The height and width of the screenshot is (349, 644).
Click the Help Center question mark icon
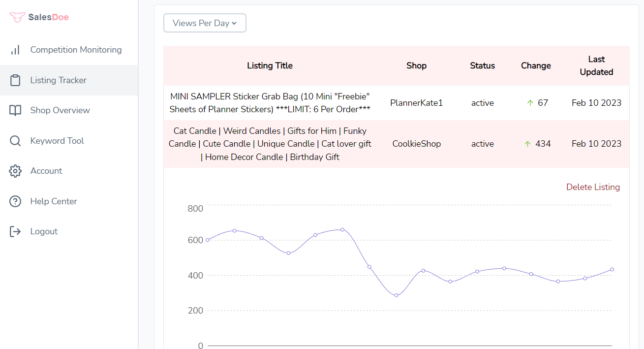point(15,201)
